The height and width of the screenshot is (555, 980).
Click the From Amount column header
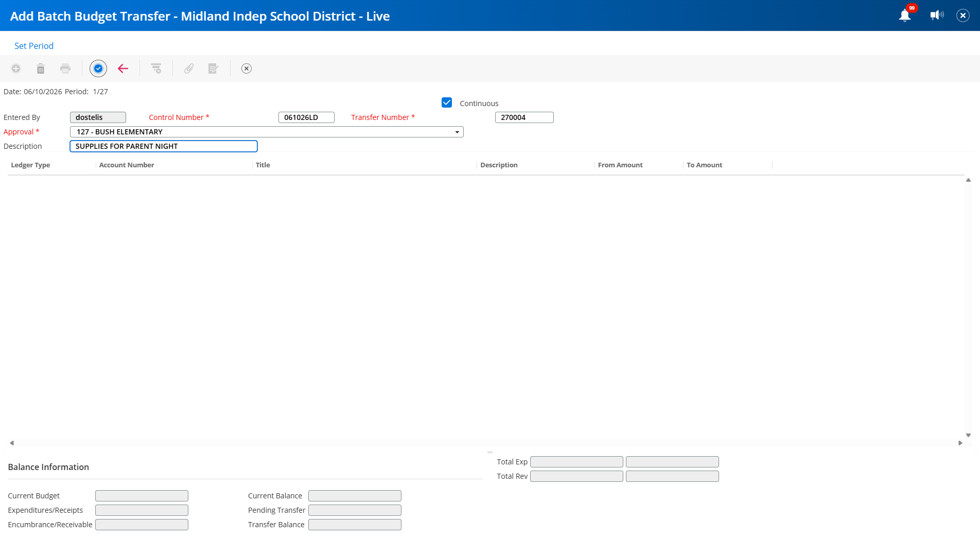tap(620, 165)
